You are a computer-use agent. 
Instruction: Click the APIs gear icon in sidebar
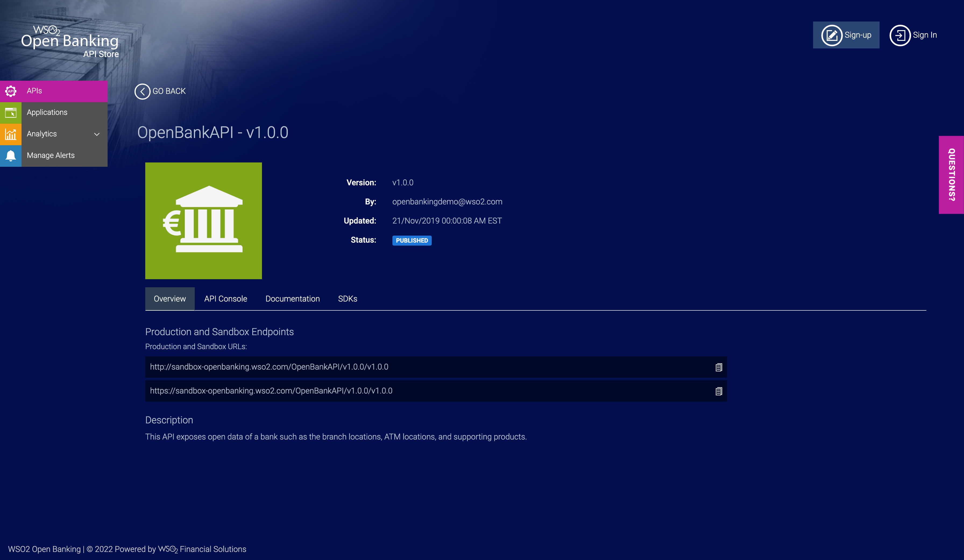(11, 91)
